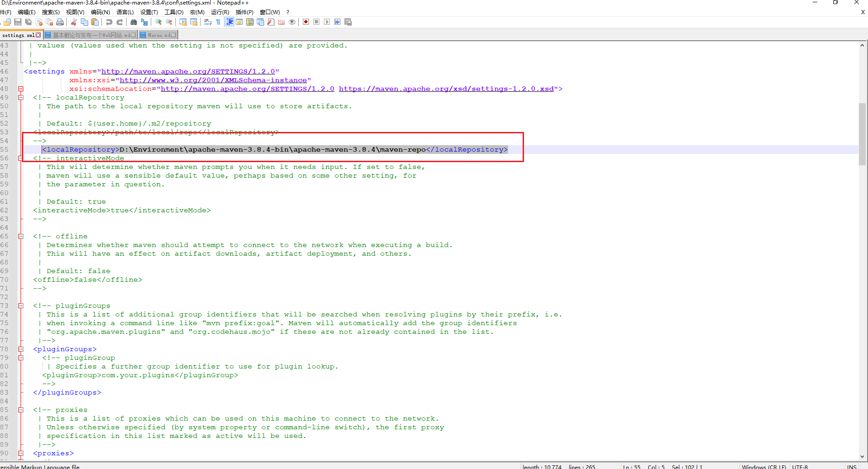Open the Document Map icon

(x=250, y=22)
